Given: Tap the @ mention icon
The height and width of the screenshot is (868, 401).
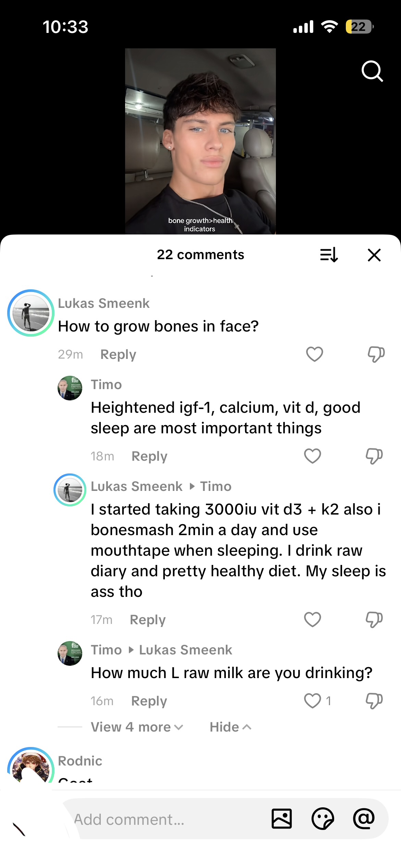Looking at the screenshot, I should (364, 819).
